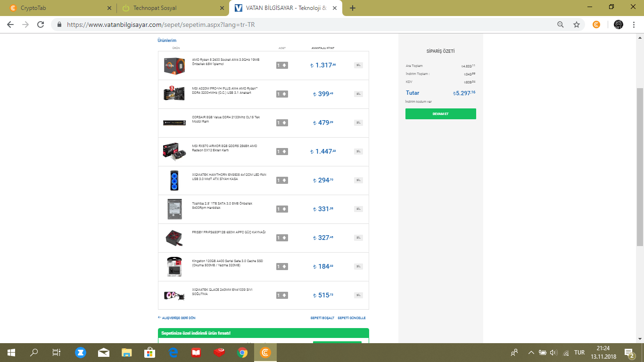The height and width of the screenshot is (362, 644).
Task: Close the VATAN BİLGİSAYAR tab
Action: (x=335, y=8)
